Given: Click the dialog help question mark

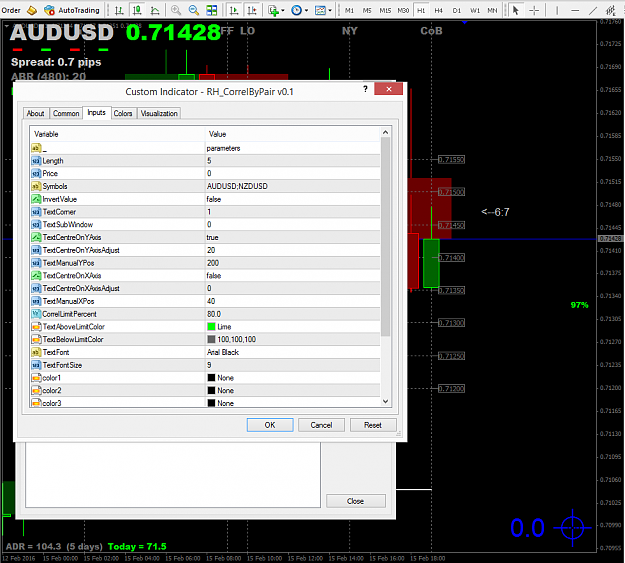Looking at the screenshot, I should pos(365,89).
